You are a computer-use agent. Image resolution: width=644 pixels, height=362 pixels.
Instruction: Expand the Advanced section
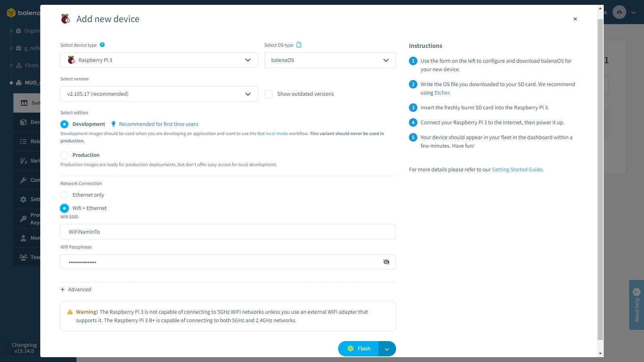click(76, 289)
